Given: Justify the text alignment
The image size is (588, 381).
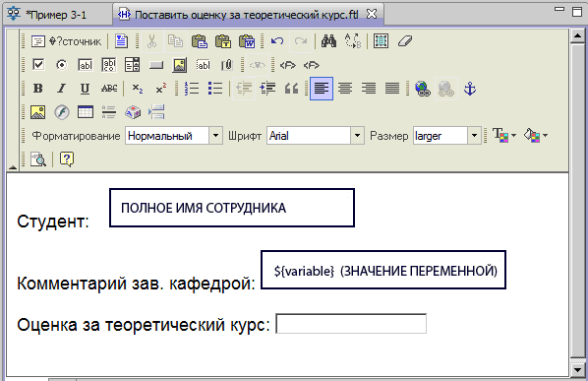Looking at the screenshot, I should click(x=392, y=89).
